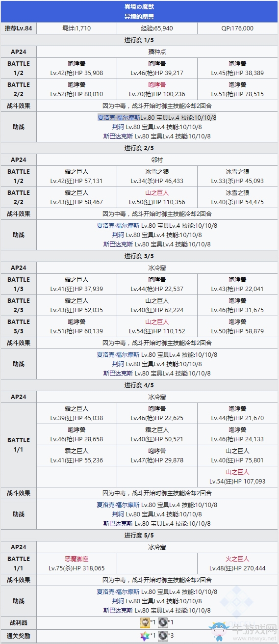Select the 播种点 location cell
279x644 pixels.
pyautogui.click(x=157, y=51)
